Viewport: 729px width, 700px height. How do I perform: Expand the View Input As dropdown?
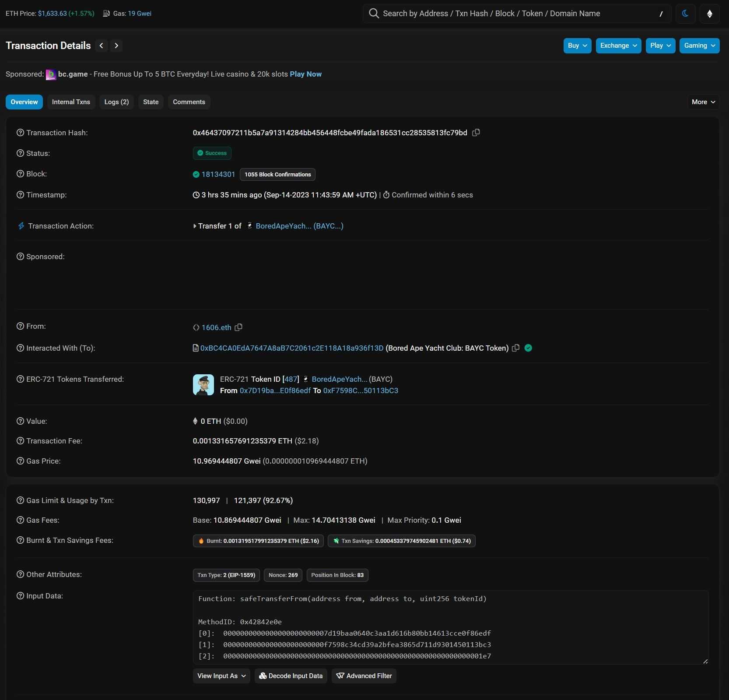[221, 676]
